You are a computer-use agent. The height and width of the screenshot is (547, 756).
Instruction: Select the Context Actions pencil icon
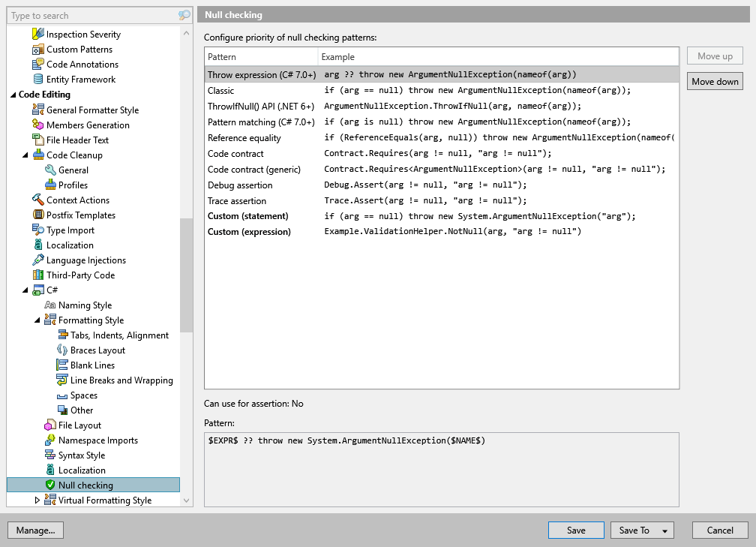point(37,200)
